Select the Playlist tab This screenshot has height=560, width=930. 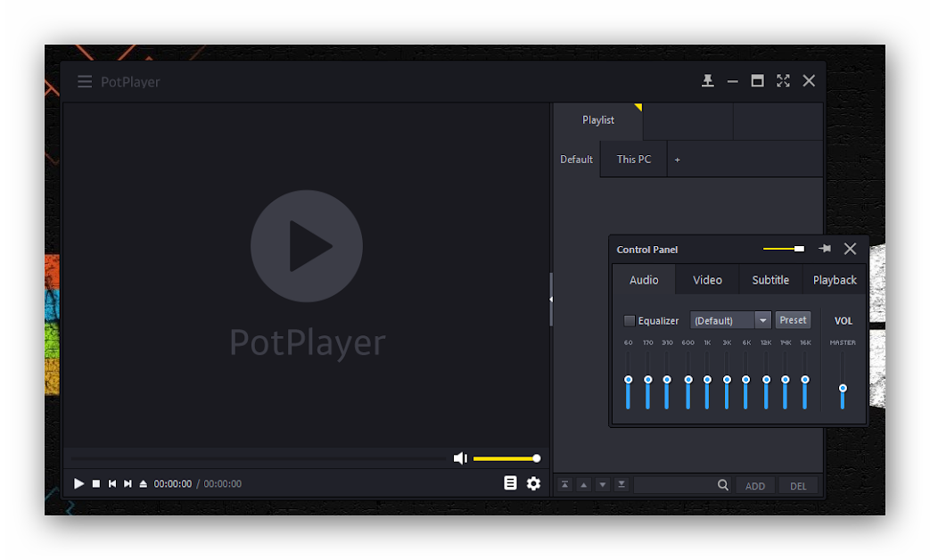(597, 120)
